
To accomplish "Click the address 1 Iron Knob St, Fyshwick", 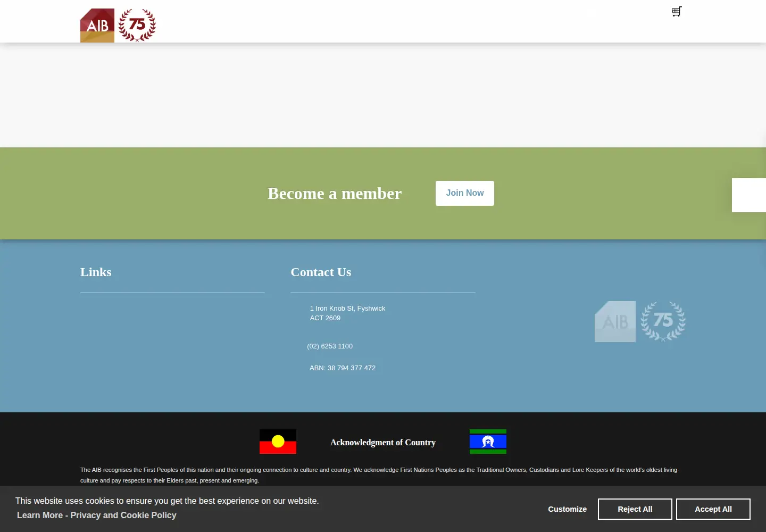I will click(348, 313).
